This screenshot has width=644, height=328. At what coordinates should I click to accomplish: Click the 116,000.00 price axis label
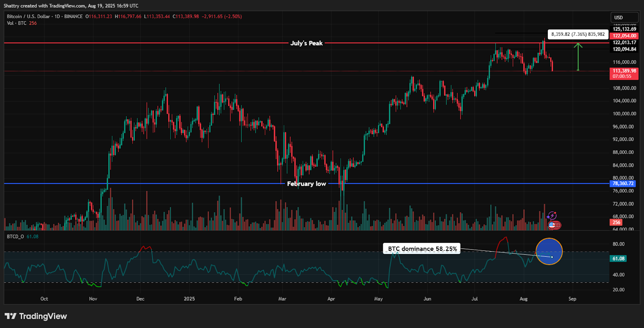click(624, 62)
